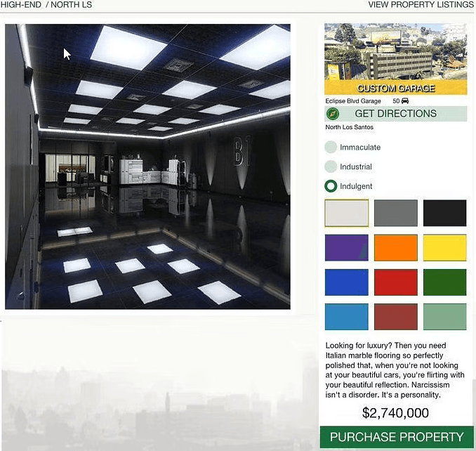Open View Property Listings link

click(x=421, y=4)
